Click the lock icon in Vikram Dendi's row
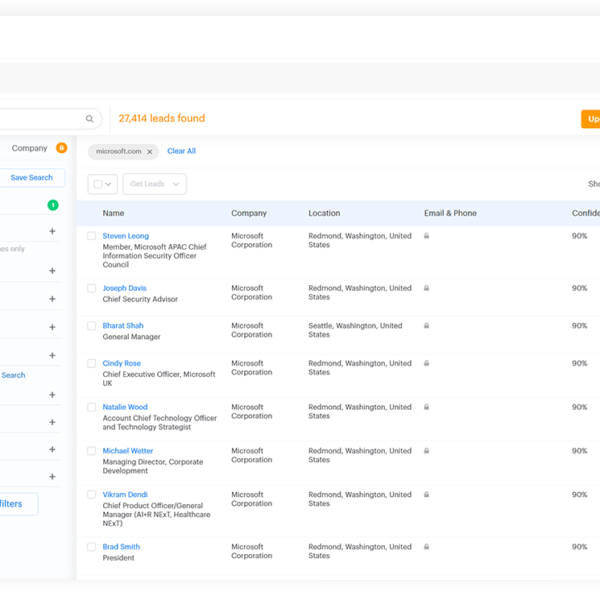This screenshot has width=600, height=600. click(426, 494)
